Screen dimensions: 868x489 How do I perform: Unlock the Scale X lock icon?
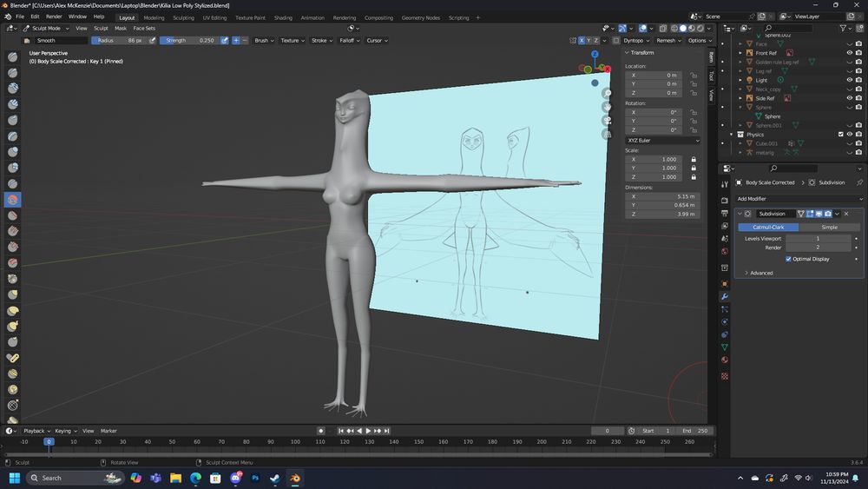(x=693, y=160)
